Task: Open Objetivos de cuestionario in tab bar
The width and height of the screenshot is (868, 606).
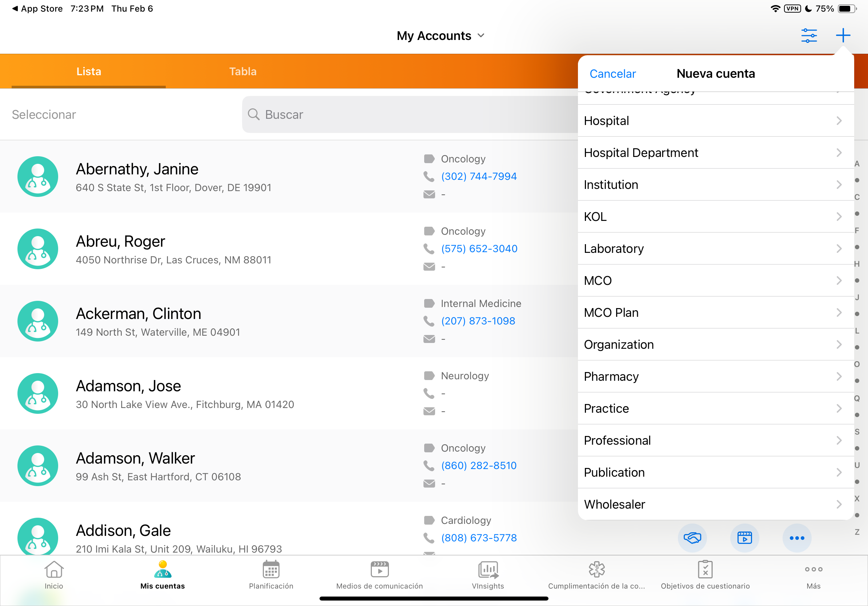Action: [x=705, y=575]
